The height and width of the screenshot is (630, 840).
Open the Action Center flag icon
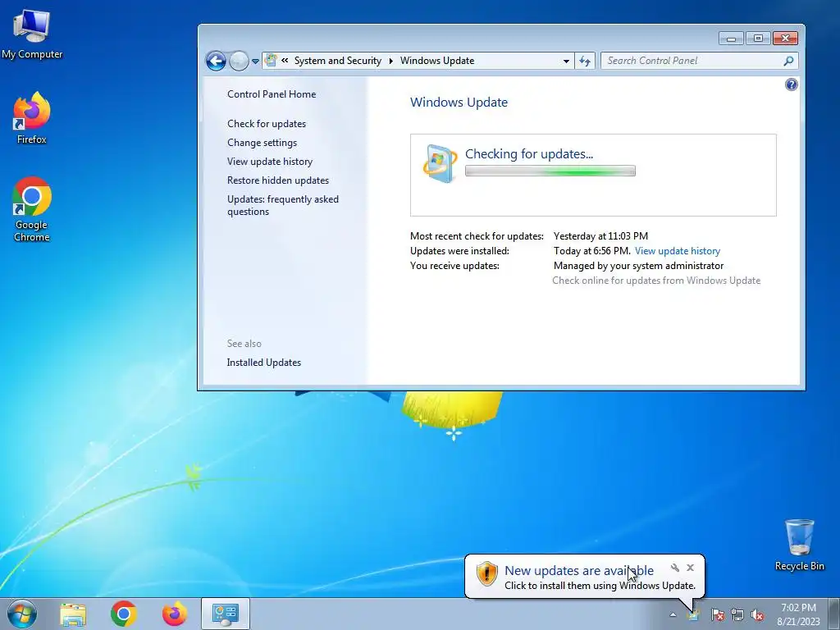point(717,615)
